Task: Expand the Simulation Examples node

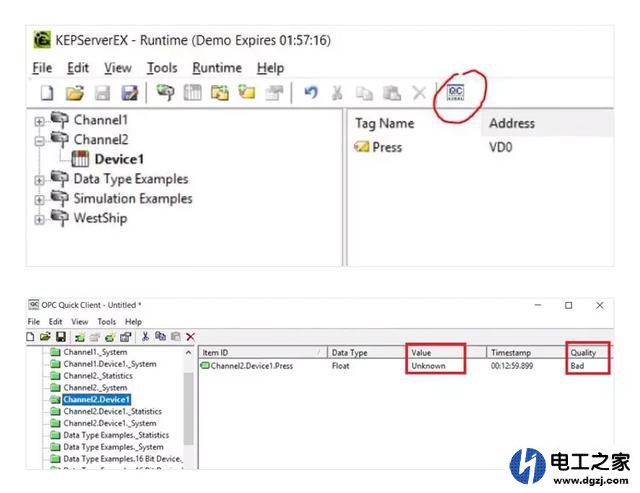Action: click(39, 200)
